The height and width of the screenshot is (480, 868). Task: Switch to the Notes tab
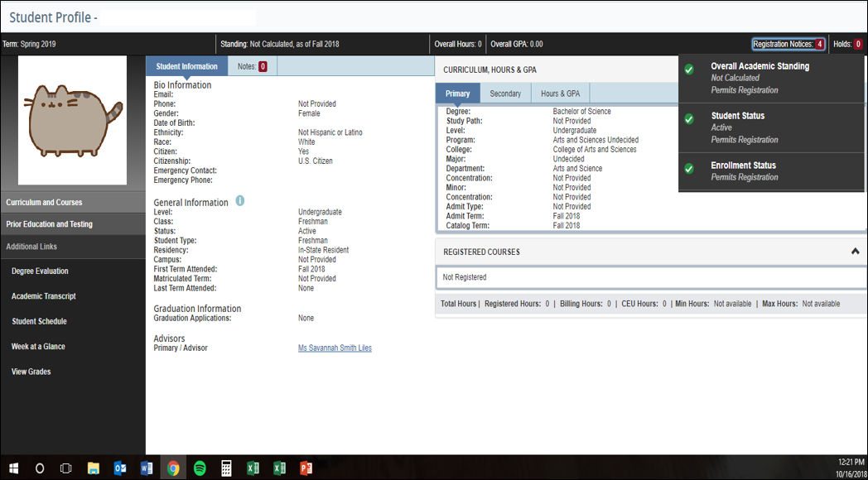coord(252,66)
